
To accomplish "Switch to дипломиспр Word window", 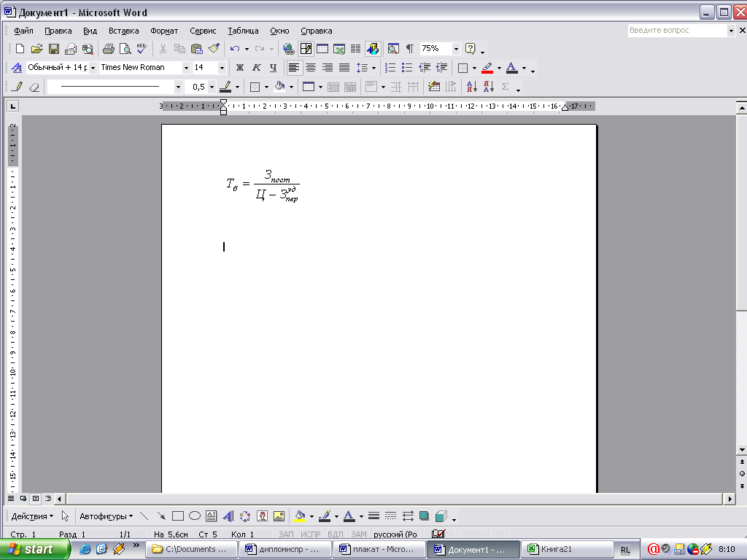I will [285, 549].
